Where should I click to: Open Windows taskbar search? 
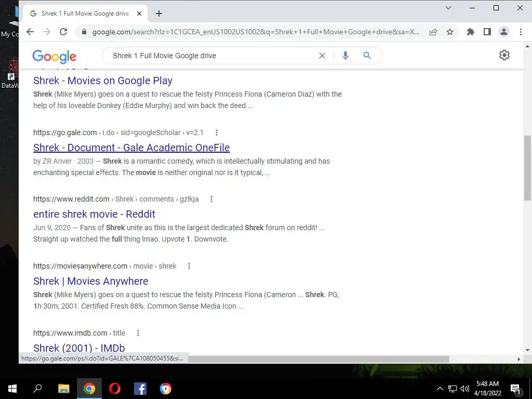pyautogui.click(x=37, y=389)
